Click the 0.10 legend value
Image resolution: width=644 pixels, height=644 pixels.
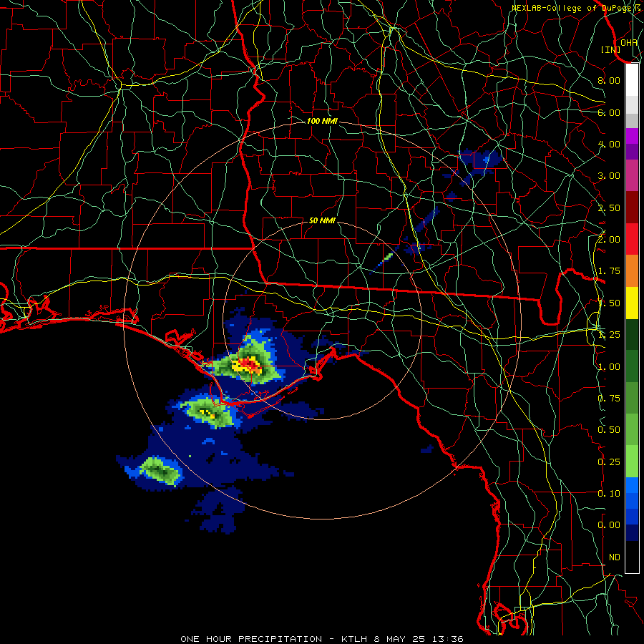[x=609, y=494]
